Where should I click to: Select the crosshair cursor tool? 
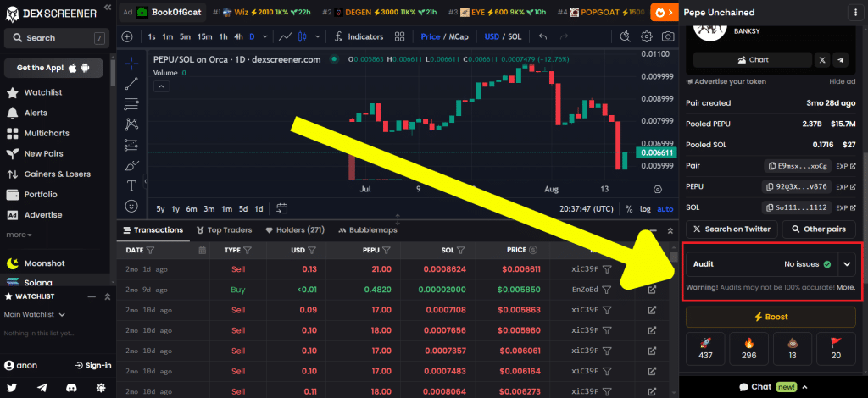[x=131, y=64]
